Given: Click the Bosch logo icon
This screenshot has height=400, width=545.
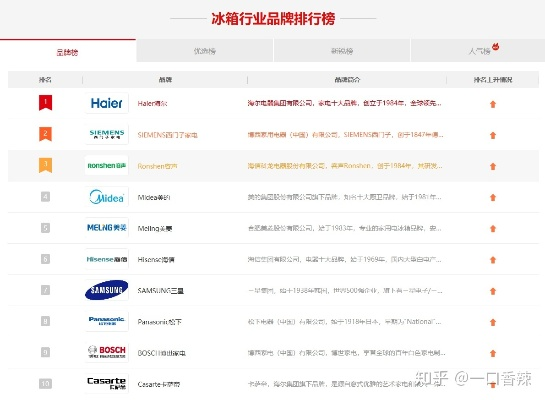Looking at the screenshot, I should point(106,352).
